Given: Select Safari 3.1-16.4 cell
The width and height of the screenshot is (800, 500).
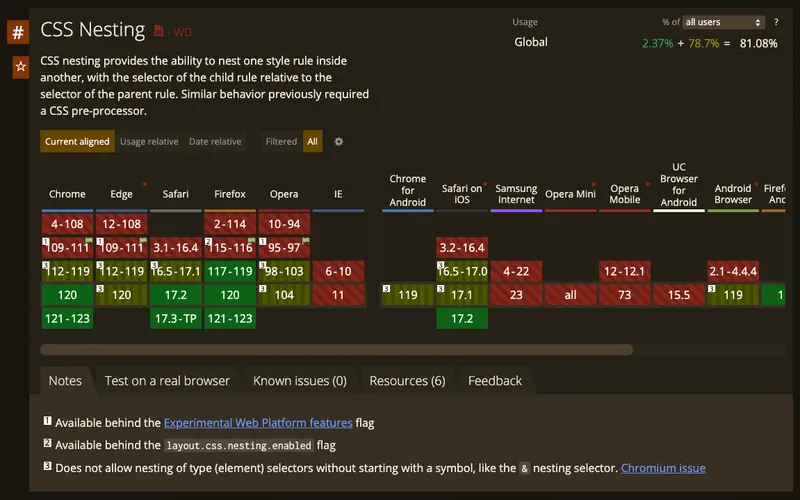Looking at the screenshot, I should pos(176,247).
